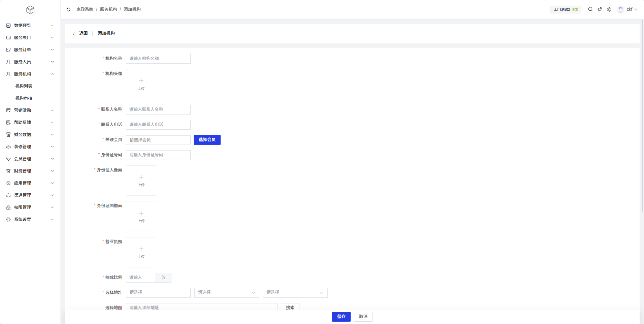This screenshot has width=644, height=324.
Task: Click the 营销活动 sidebar icon
Action: click(x=8, y=110)
